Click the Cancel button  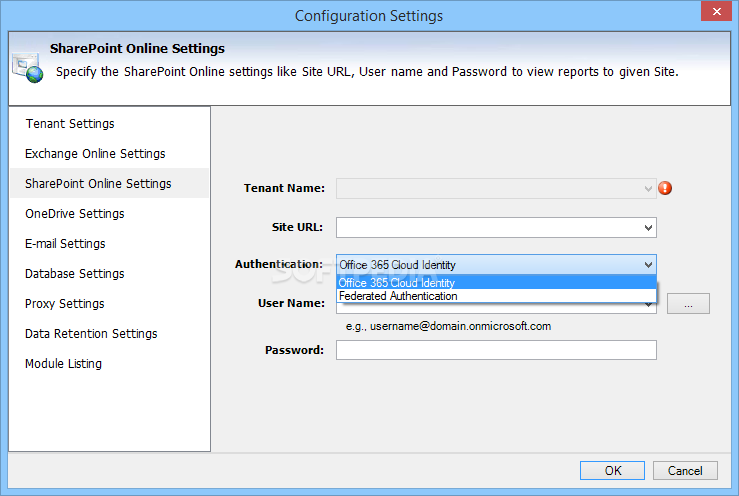coord(685,471)
